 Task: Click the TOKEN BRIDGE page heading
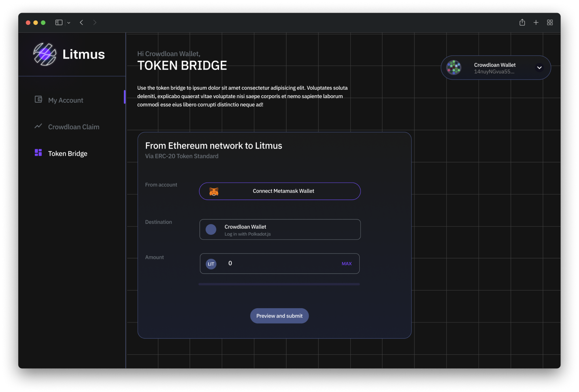182,66
